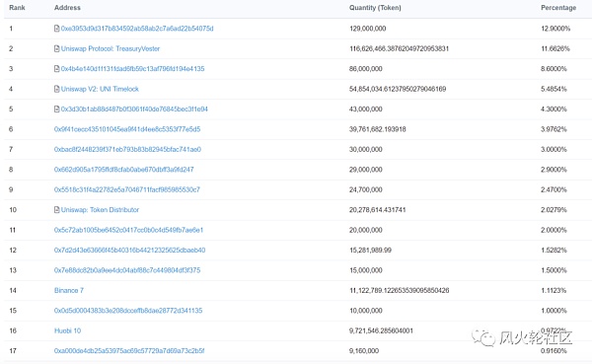Open rank 11 address starting 0x5c72ab10
The width and height of the screenshot is (592, 364).
pos(128,230)
